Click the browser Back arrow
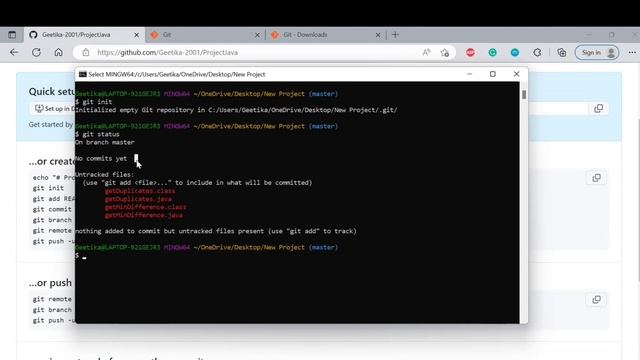The width and height of the screenshot is (640, 360). coord(14,52)
